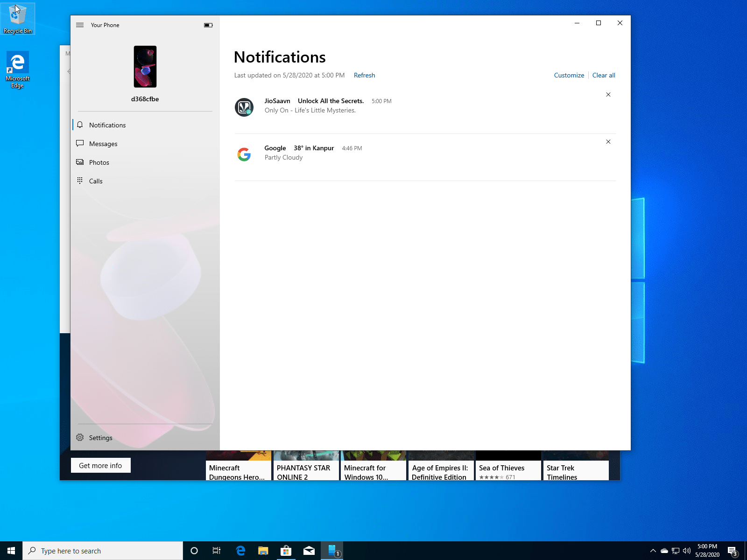Switch to the Photos section
This screenshot has height=560, width=747.
pos(99,162)
